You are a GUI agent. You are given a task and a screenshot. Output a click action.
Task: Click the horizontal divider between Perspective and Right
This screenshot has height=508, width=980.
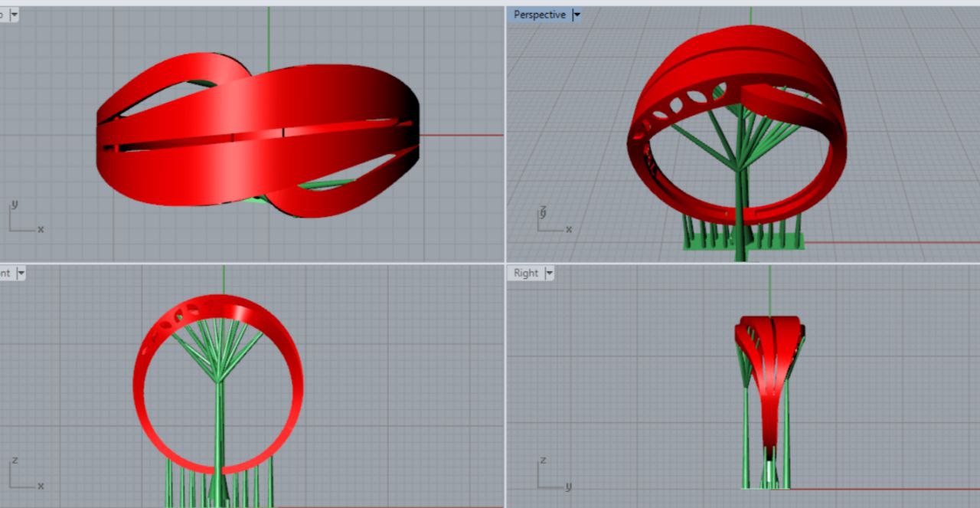pos(743,263)
